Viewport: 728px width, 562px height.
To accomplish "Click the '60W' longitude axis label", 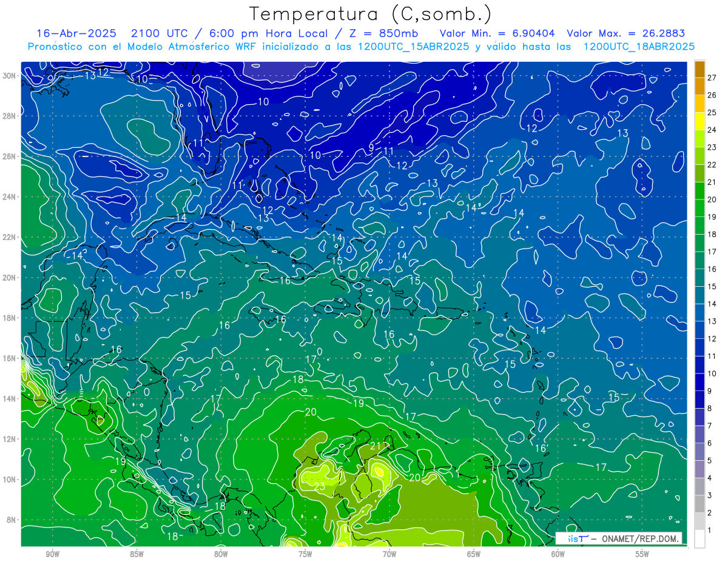I will (x=558, y=555).
